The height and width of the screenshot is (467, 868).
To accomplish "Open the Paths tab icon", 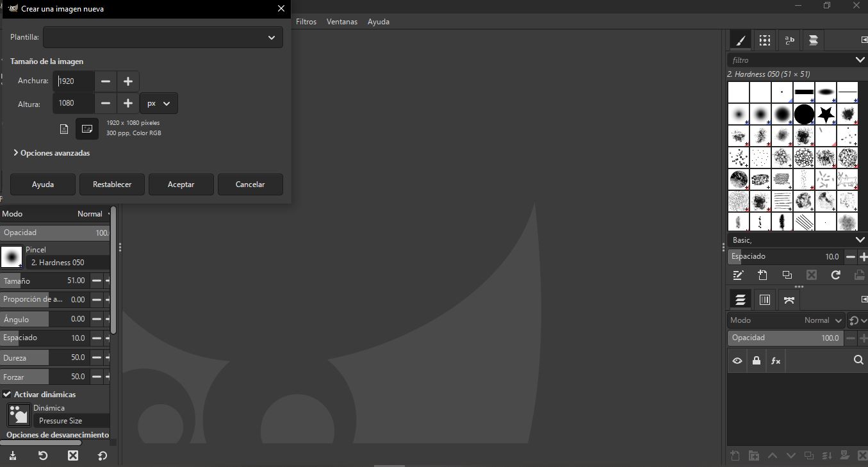I will (x=789, y=300).
